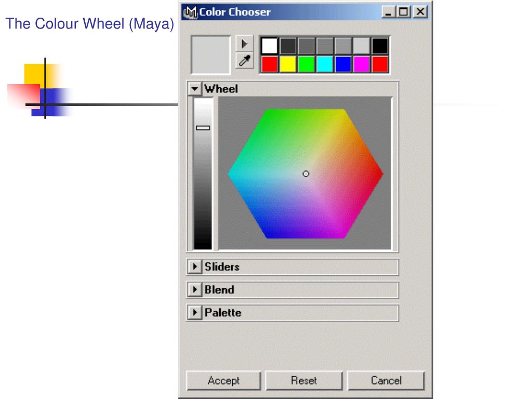
Task: Close the Color Chooser window
Action: pos(420,12)
